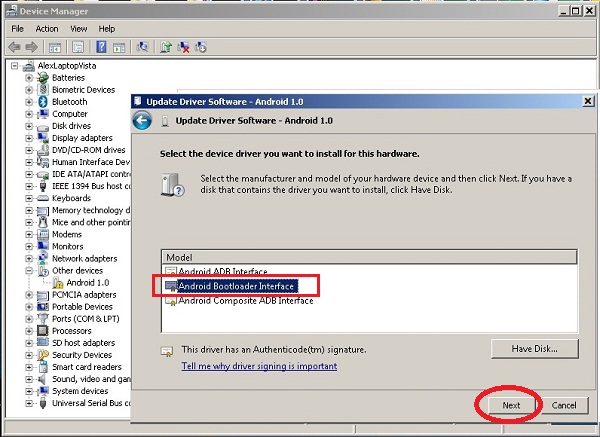Image resolution: width=600 pixels, height=437 pixels.
Task: Open the File menu
Action: point(17,29)
